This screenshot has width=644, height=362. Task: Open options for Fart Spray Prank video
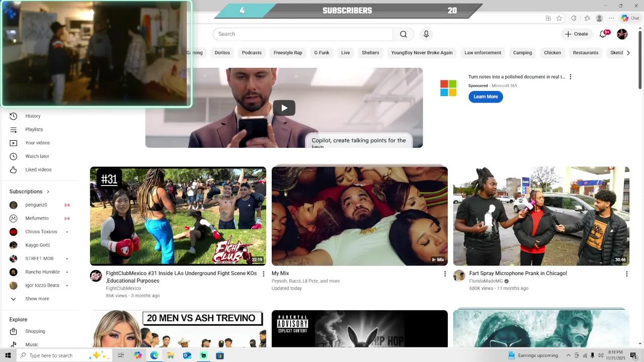pyautogui.click(x=626, y=274)
